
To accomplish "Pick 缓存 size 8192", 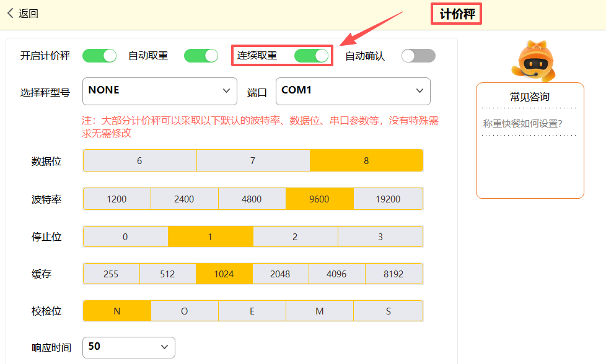I will pyautogui.click(x=393, y=274).
